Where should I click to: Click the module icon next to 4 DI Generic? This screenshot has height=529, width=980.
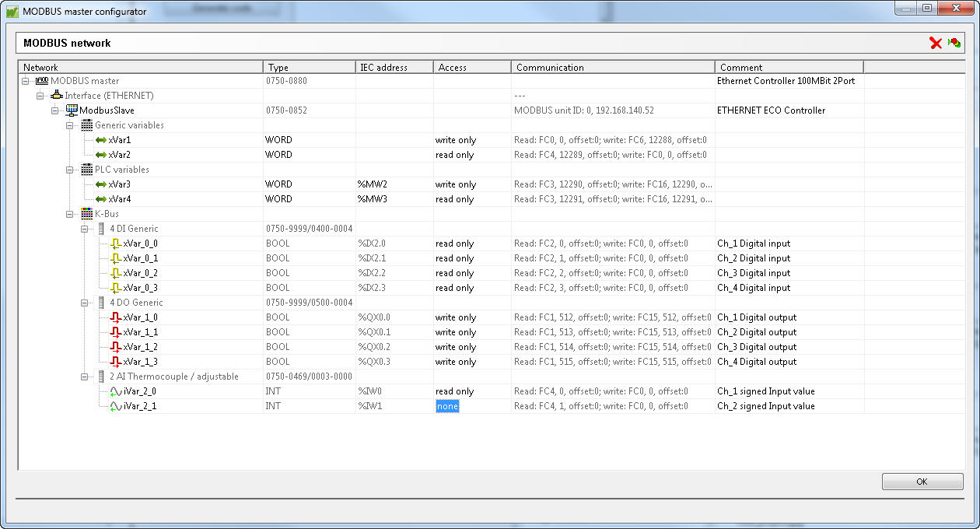(x=100, y=228)
